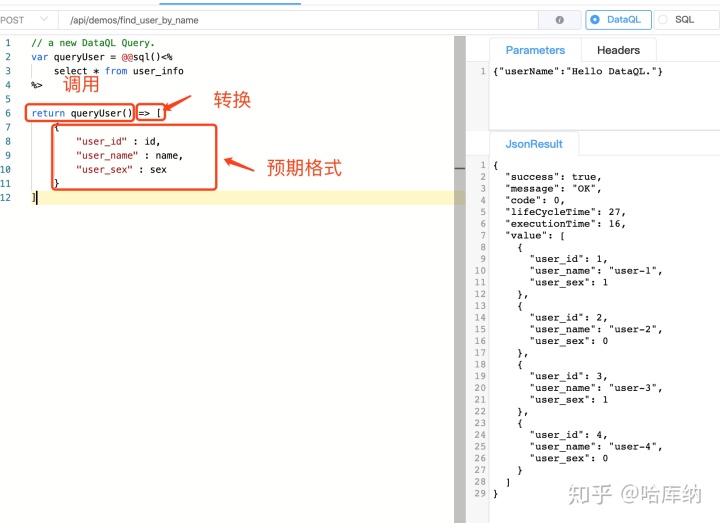The width and height of the screenshot is (720, 523).
Task: Click the line 'select * from user_info'
Action: (118, 71)
